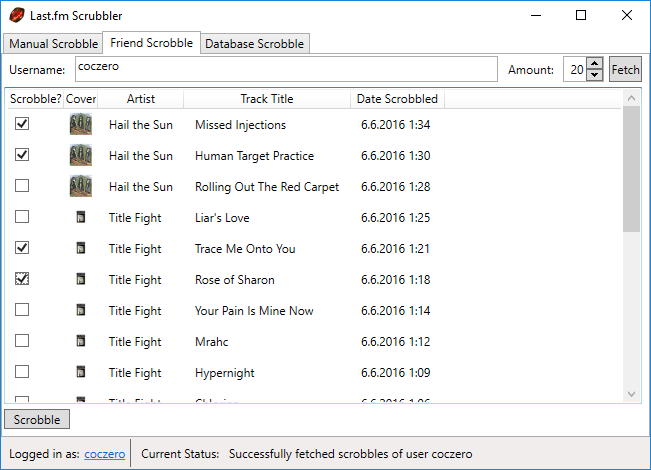Click the Fetch button
651x470 pixels.
pyautogui.click(x=625, y=69)
